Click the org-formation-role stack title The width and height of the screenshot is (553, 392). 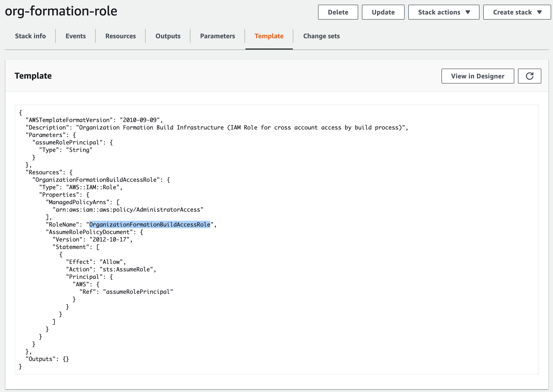pos(61,11)
